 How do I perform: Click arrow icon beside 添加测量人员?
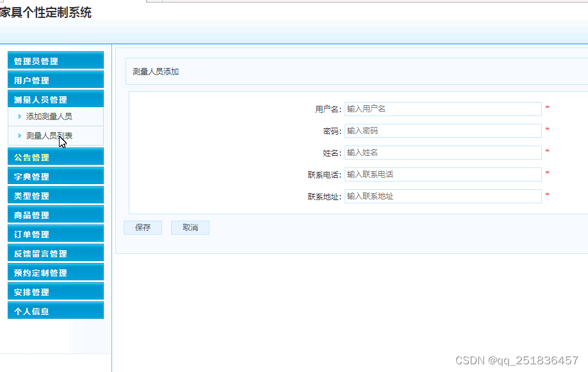tap(19, 117)
